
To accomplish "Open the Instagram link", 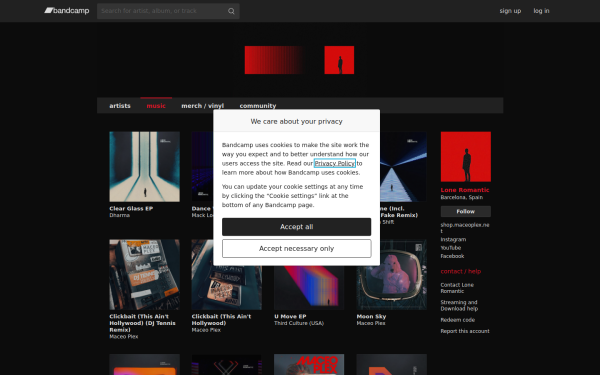I will click(453, 240).
